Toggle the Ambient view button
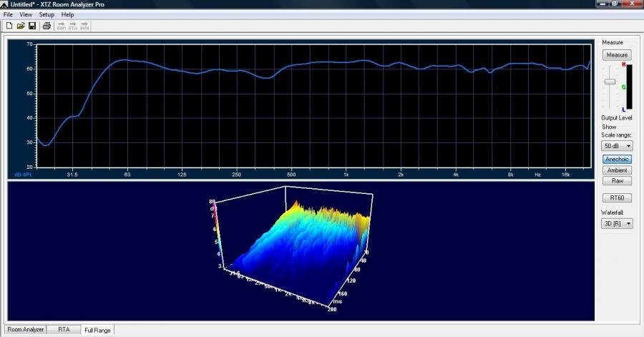The image size is (644, 337). point(617,170)
